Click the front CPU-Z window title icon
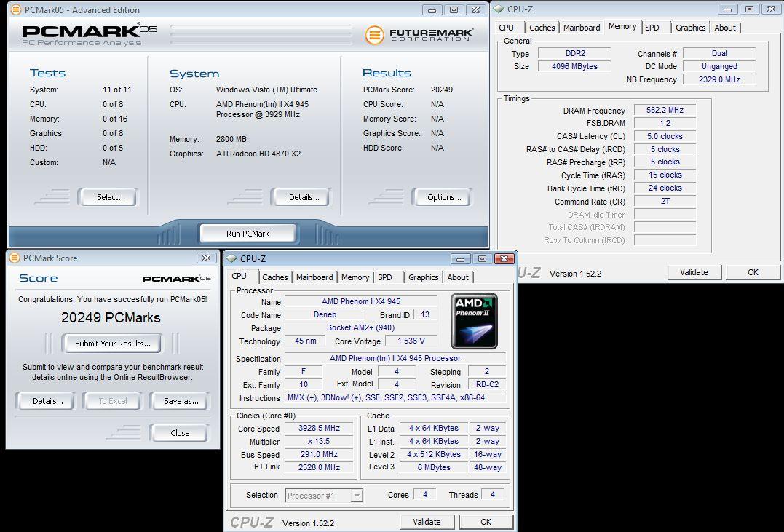The height and width of the screenshot is (532, 784). point(231,258)
